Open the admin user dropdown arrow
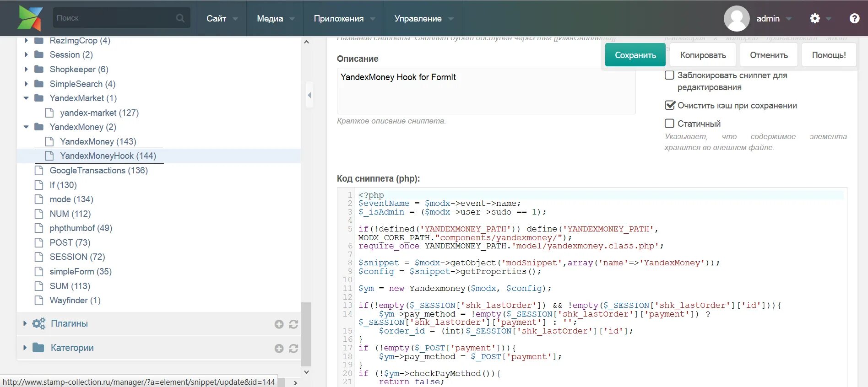 [x=789, y=19]
